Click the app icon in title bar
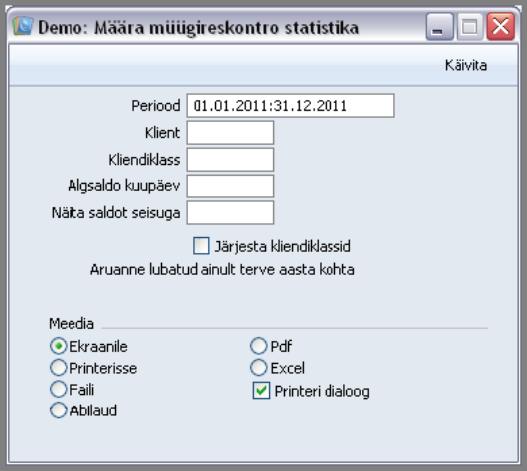Viewport: 527px width, 471px height. click(x=23, y=26)
